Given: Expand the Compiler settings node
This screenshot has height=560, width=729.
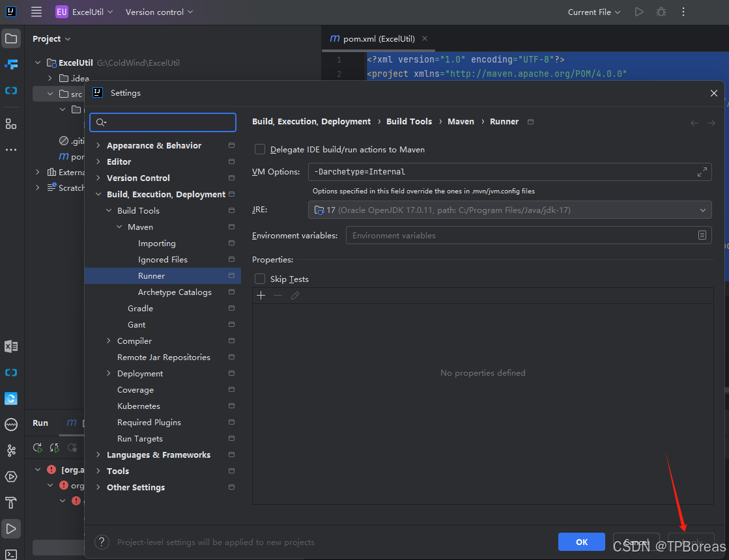Looking at the screenshot, I should [x=108, y=341].
